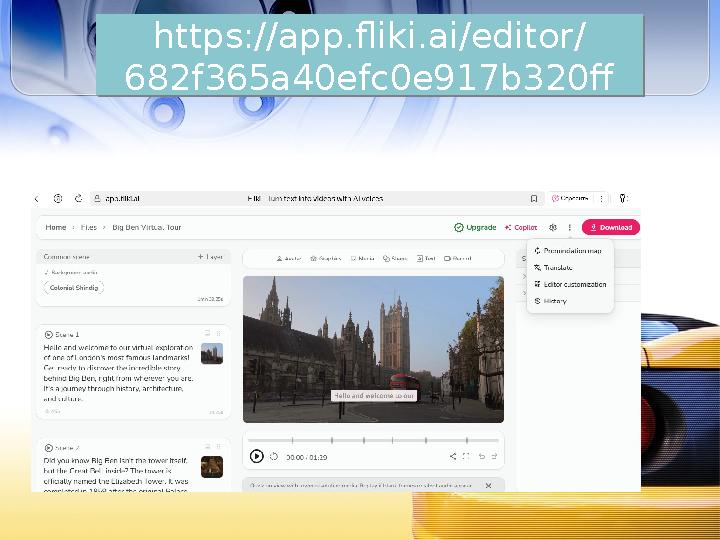Jump to the last scene marker on timeline

pyautogui.click(x=467, y=440)
